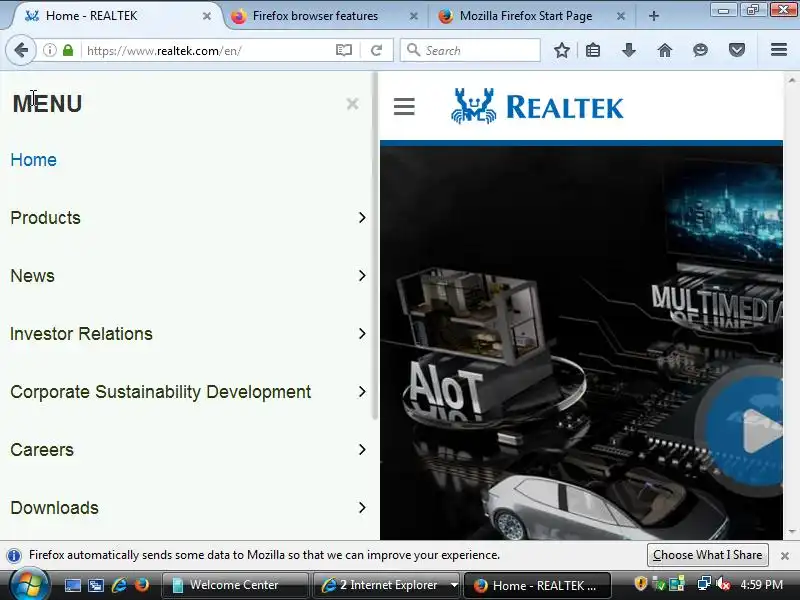Launch Firefox from quick launch
Screen dimensions: 800x600
coord(142,585)
